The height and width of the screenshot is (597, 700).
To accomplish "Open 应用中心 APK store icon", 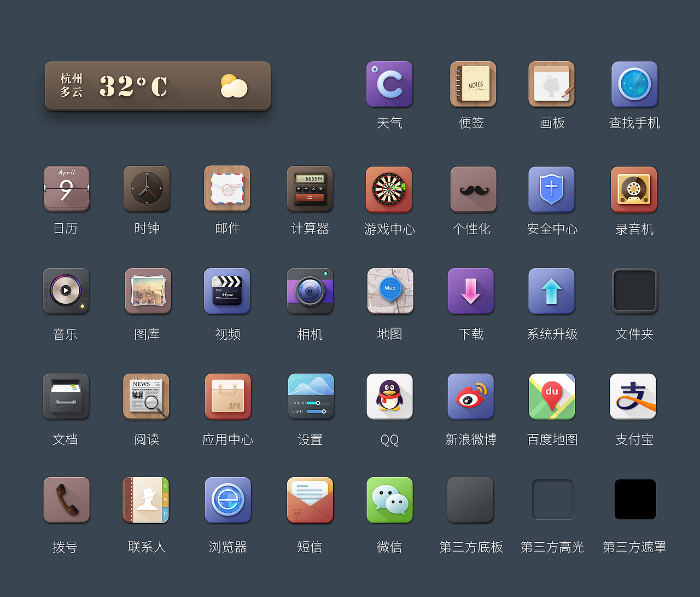I will 228,397.
